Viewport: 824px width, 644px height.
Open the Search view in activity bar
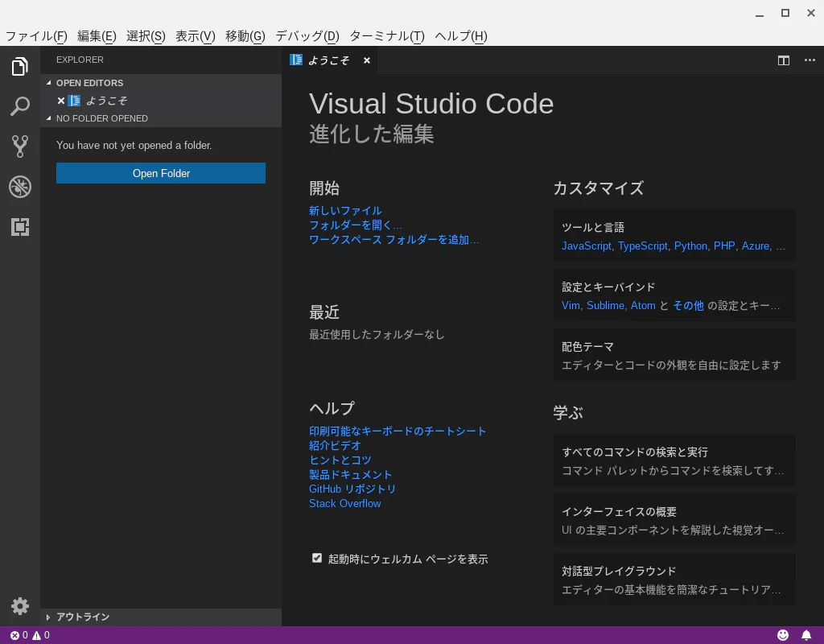click(20, 106)
